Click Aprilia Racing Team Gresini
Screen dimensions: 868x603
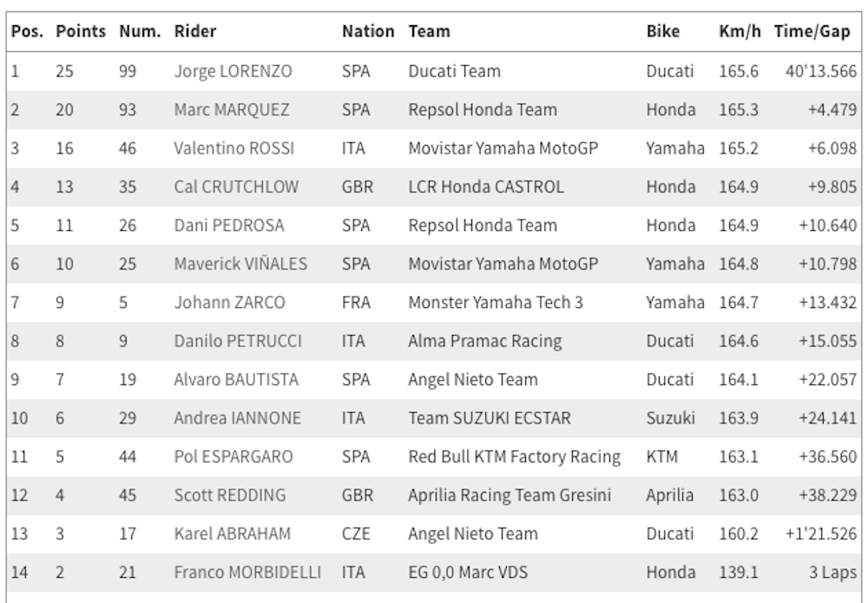pos(510,495)
